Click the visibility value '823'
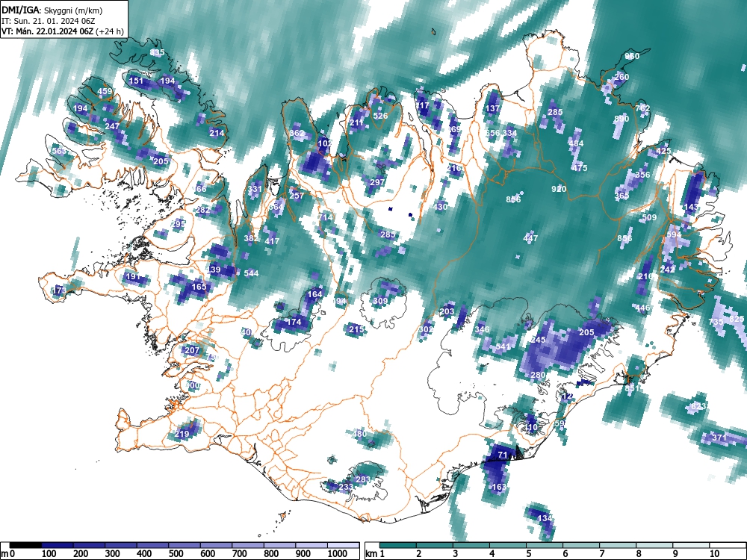Image resolution: width=747 pixels, height=560 pixels. point(698,406)
